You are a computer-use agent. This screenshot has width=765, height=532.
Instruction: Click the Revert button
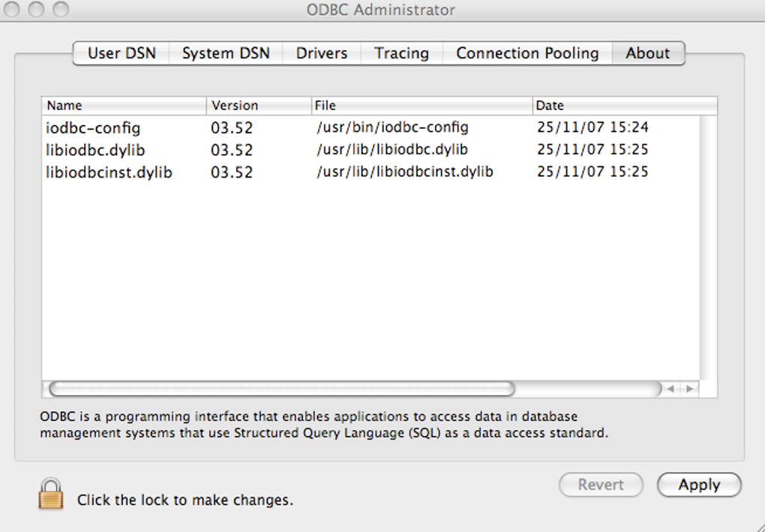click(601, 485)
